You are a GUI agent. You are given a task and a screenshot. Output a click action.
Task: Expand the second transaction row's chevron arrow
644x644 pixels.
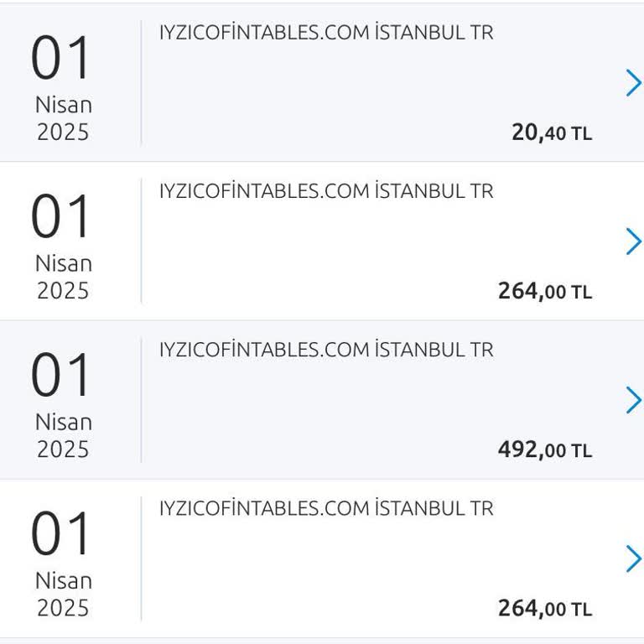[633, 241]
